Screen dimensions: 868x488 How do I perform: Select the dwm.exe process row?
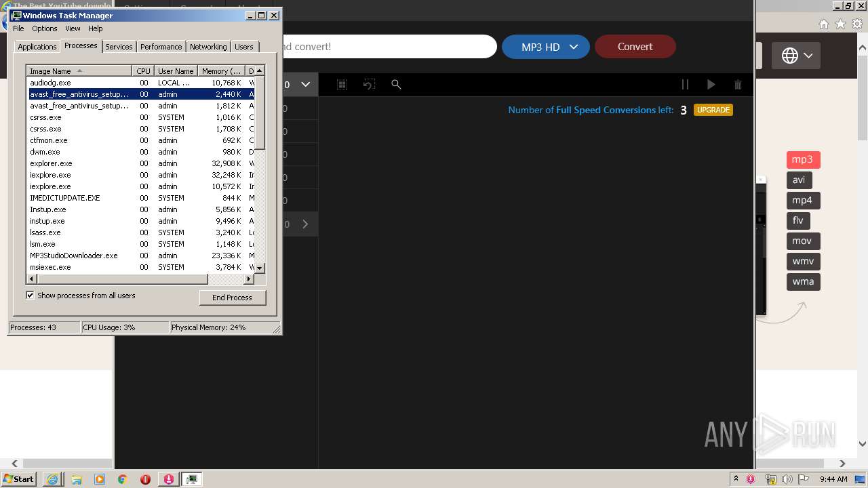140,152
